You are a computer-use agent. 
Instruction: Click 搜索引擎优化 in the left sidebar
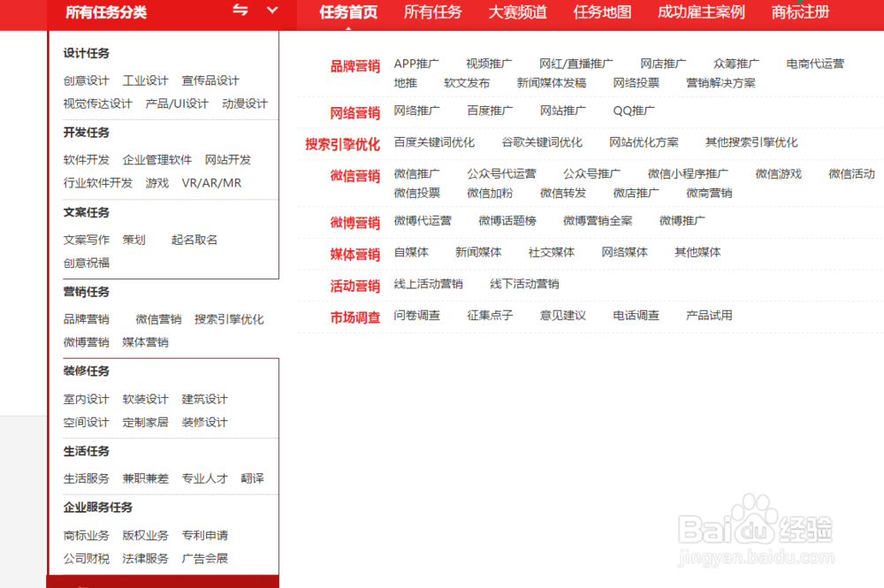(x=230, y=320)
